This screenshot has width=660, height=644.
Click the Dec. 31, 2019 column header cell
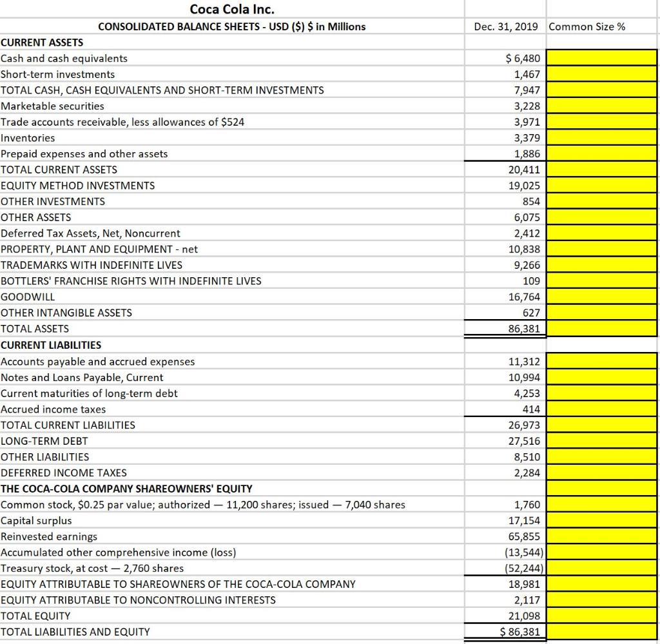(504, 26)
